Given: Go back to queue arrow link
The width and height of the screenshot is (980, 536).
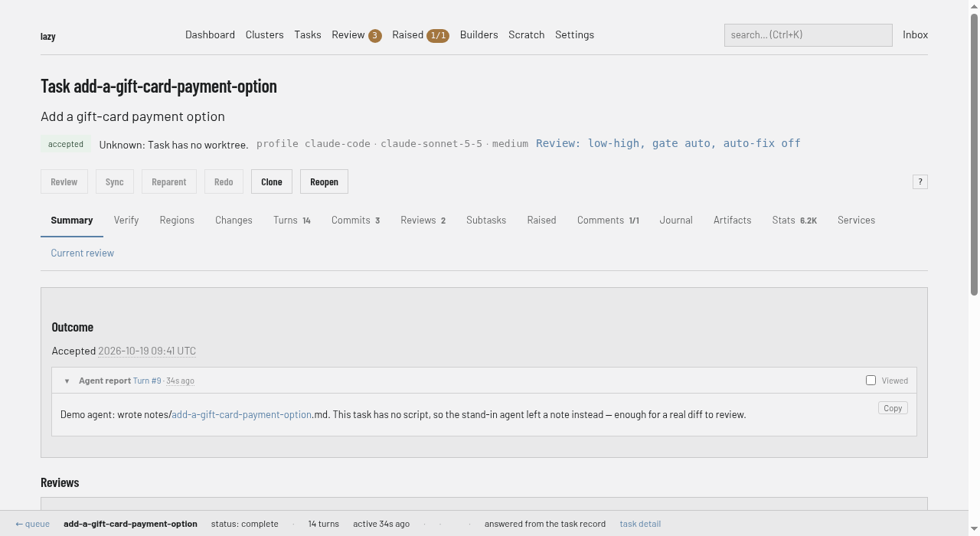Looking at the screenshot, I should pyautogui.click(x=32, y=524).
